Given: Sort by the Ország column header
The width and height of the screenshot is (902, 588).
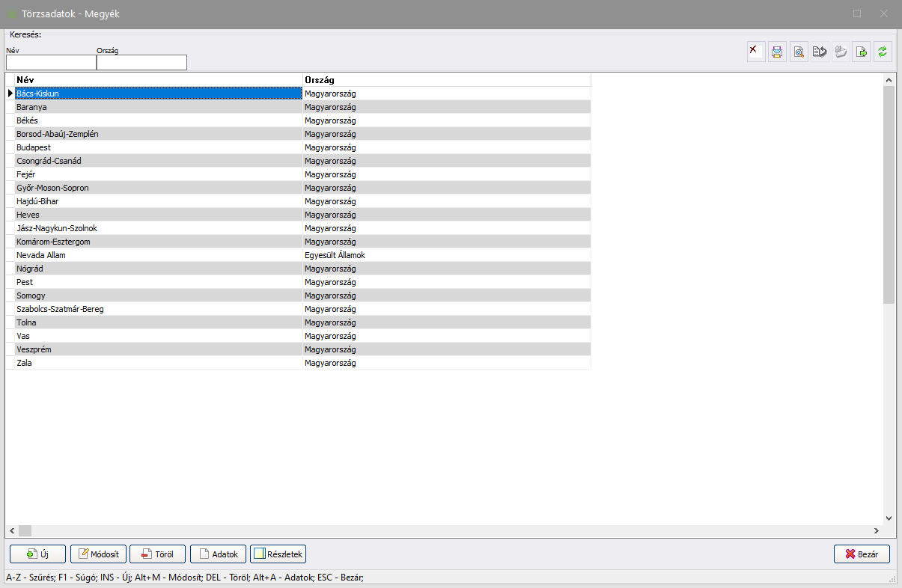Looking at the screenshot, I should click(x=446, y=79).
